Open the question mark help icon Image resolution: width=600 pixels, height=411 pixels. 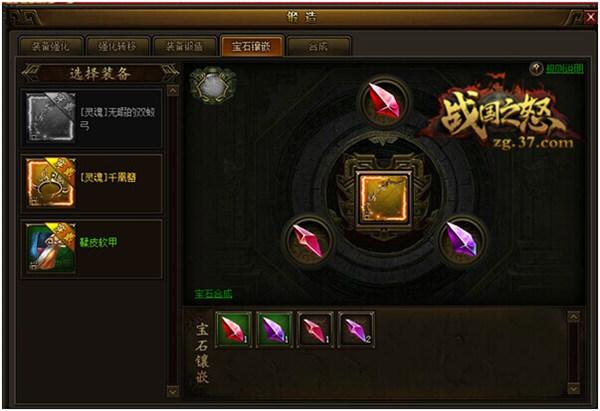[x=536, y=68]
